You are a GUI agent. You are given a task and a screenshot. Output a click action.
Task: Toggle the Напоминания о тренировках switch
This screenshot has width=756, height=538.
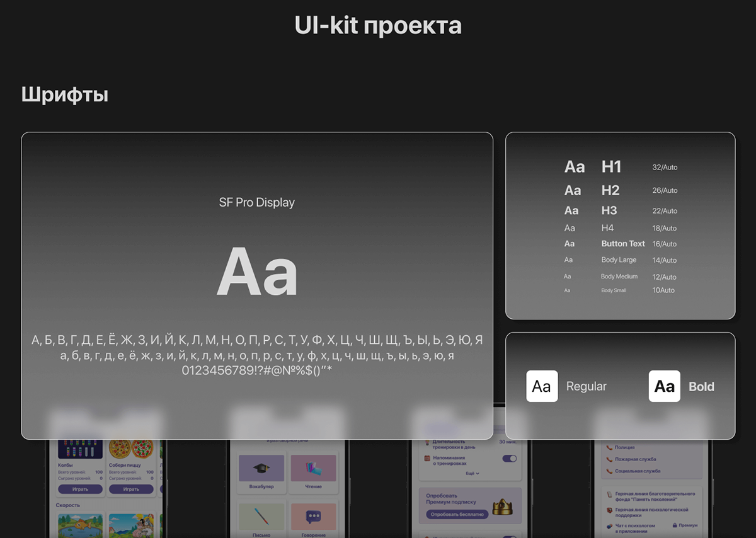click(x=509, y=459)
